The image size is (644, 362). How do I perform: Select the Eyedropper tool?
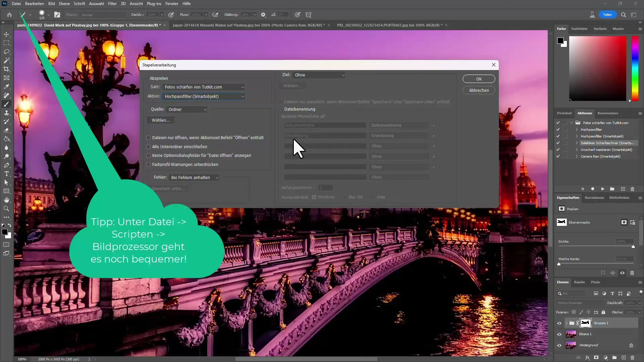[x=6, y=86]
